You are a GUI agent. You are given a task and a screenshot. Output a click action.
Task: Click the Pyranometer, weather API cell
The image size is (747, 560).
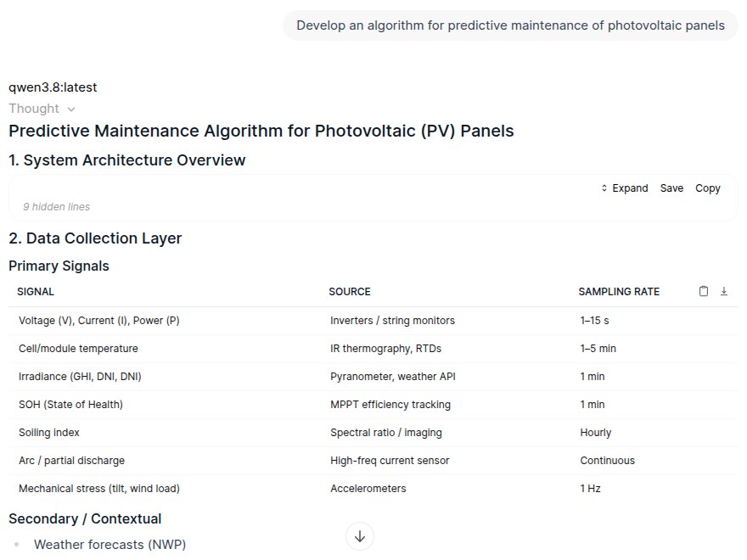click(x=393, y=377)
